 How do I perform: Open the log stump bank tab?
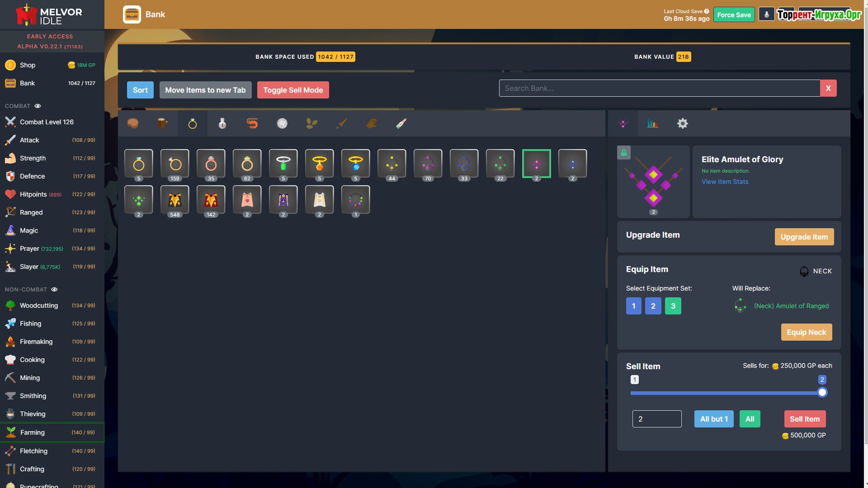point(162,123)
